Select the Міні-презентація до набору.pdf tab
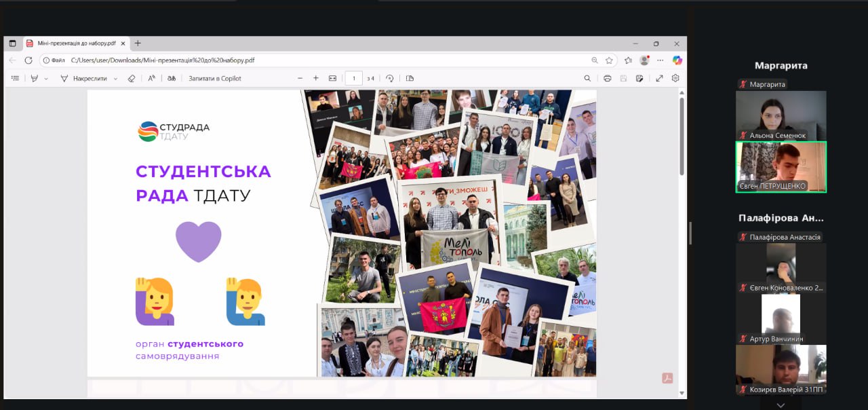Viewport: 868px width, 410px height. click(75, 43)
